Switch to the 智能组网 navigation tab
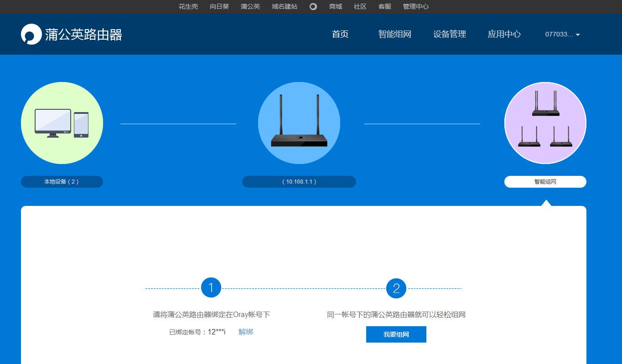This screenshot has width=622, height=364. 395,34
